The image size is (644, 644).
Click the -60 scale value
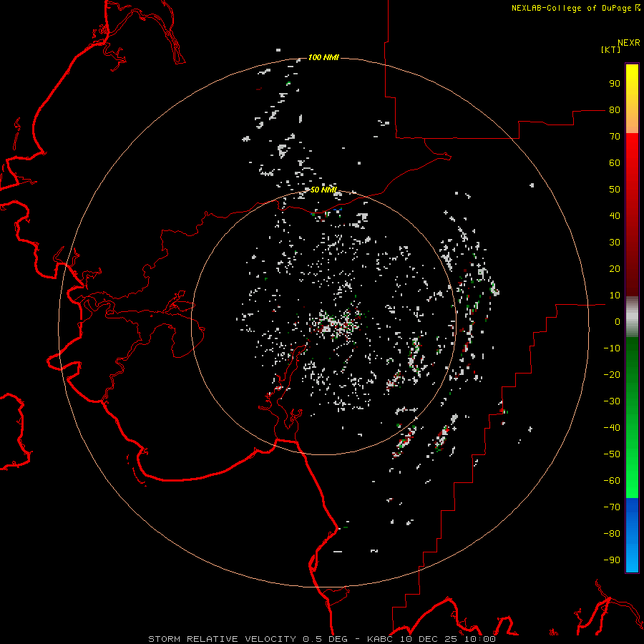coord(612,481)
